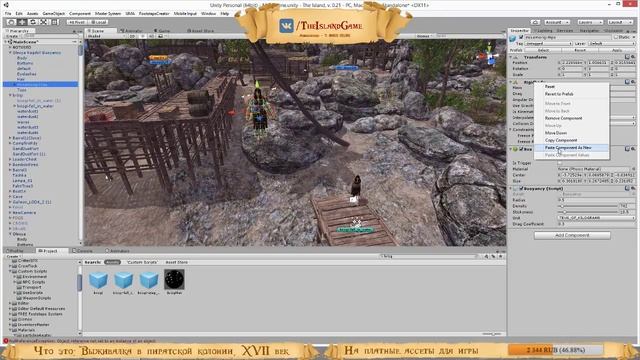Choose Copy Component in context menu
640x360 pixels.
click(571, 140)
